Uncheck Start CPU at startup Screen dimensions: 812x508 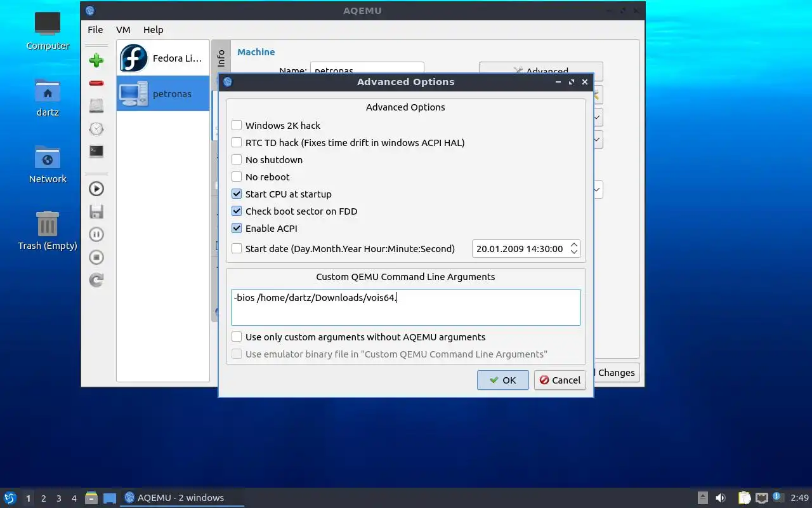[237, 194]
